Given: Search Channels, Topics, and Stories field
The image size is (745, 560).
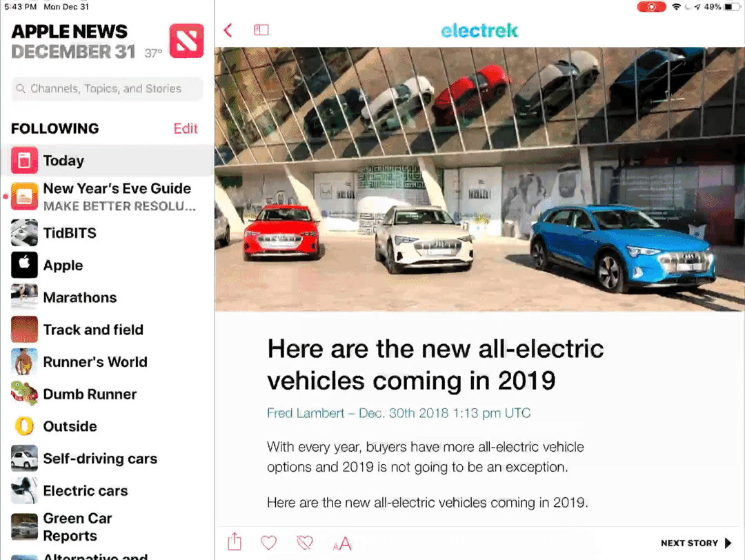Looking at the screenshot, I should click(x=108, y=89).
